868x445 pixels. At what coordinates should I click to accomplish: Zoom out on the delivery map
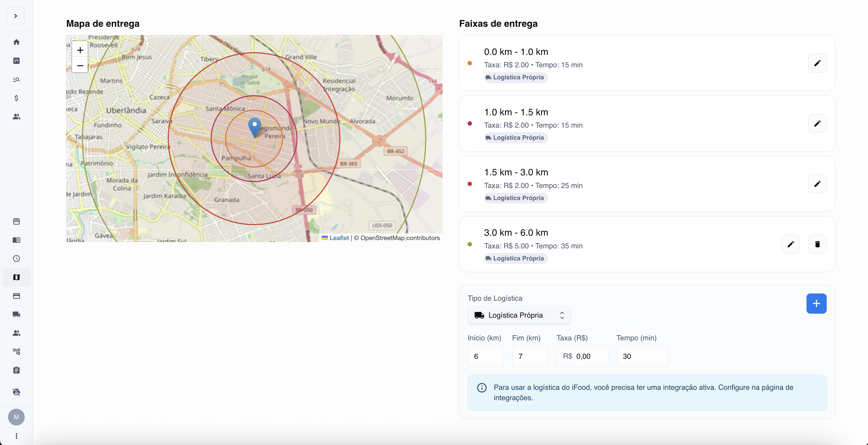pyautogui.click(x=80, y=66)
